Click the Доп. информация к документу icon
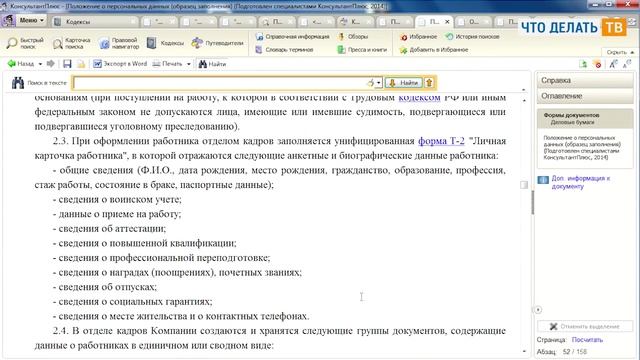 tap(543, 180)
